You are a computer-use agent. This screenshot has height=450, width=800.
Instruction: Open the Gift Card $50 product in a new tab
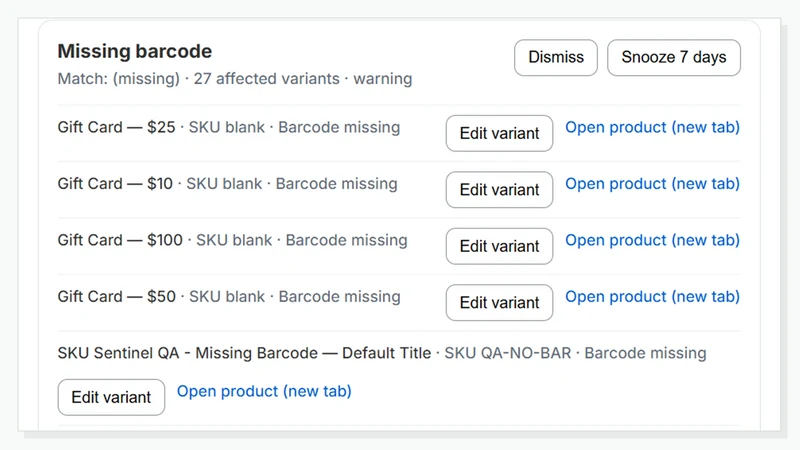click(x=652, y=296)
